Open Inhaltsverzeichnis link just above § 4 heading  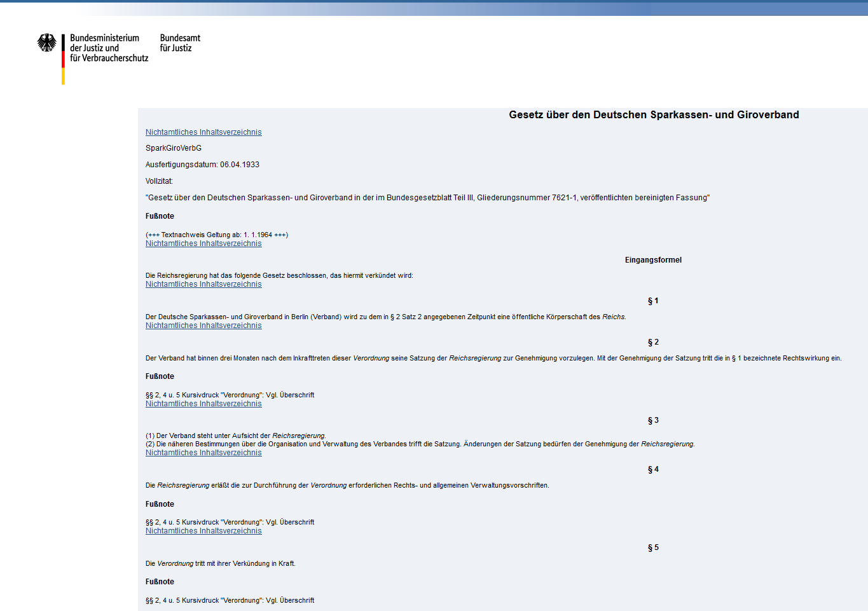[x=203, y=453]
